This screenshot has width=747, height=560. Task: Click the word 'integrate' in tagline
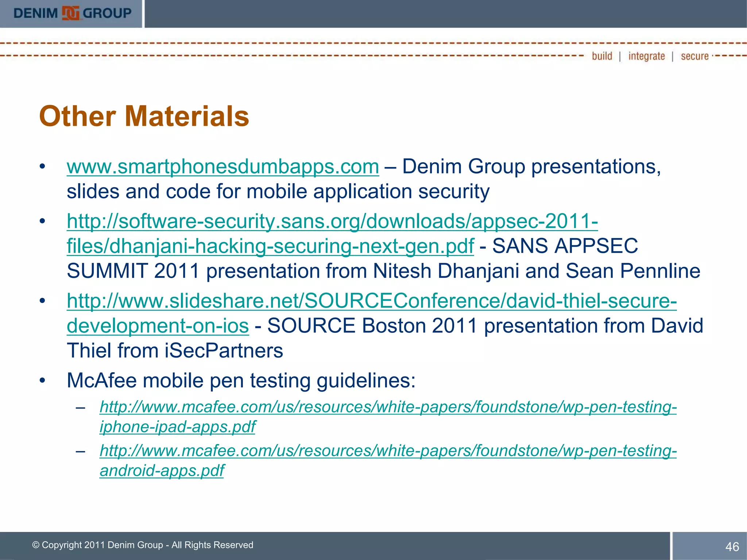(646, 56)
